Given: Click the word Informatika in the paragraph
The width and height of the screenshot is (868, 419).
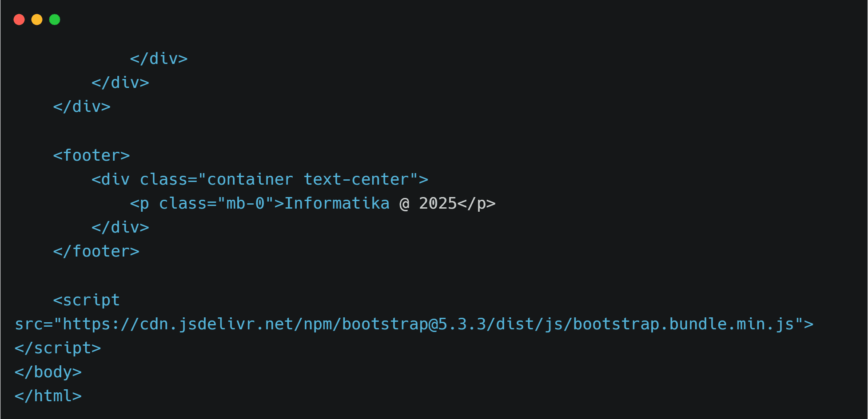Looking at the screenshot, I should tap(337, 203).
